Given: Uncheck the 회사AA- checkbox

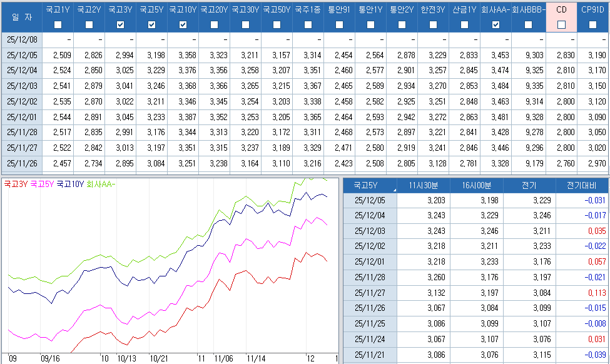Looking at the screenshot, I should pos(496,25).
